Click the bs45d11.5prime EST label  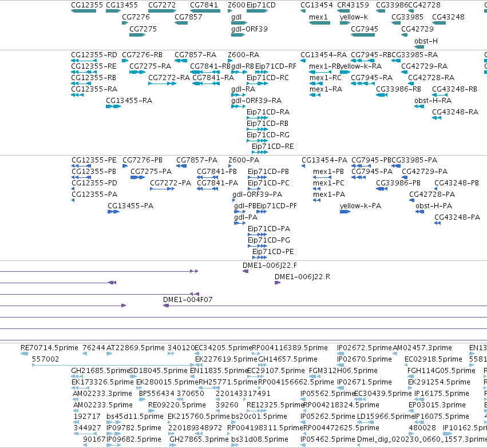coord(135,417)
